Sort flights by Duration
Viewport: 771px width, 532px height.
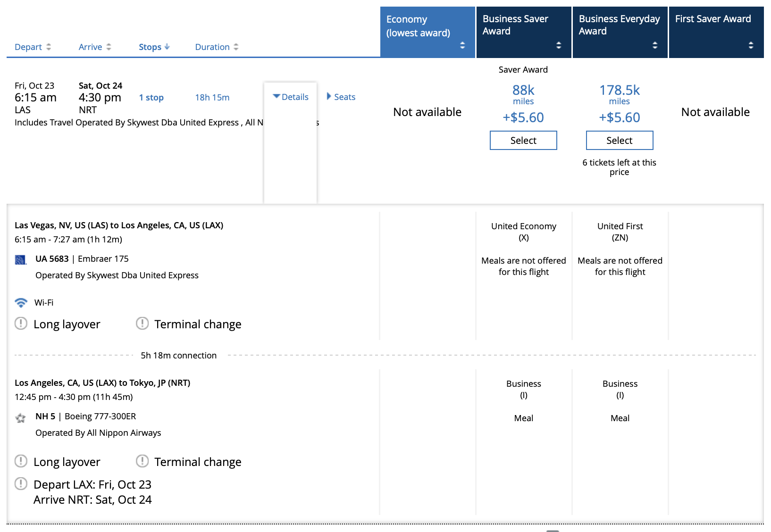[x=217, y=47]
